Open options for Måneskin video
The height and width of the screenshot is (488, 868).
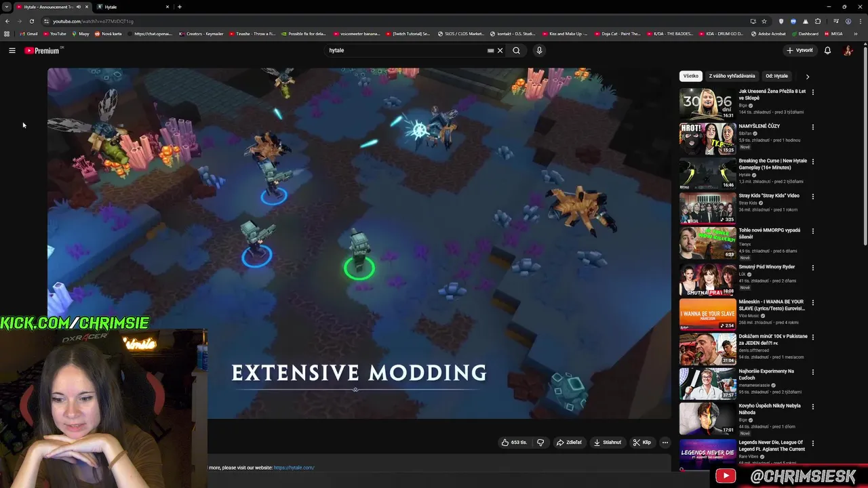812,303
